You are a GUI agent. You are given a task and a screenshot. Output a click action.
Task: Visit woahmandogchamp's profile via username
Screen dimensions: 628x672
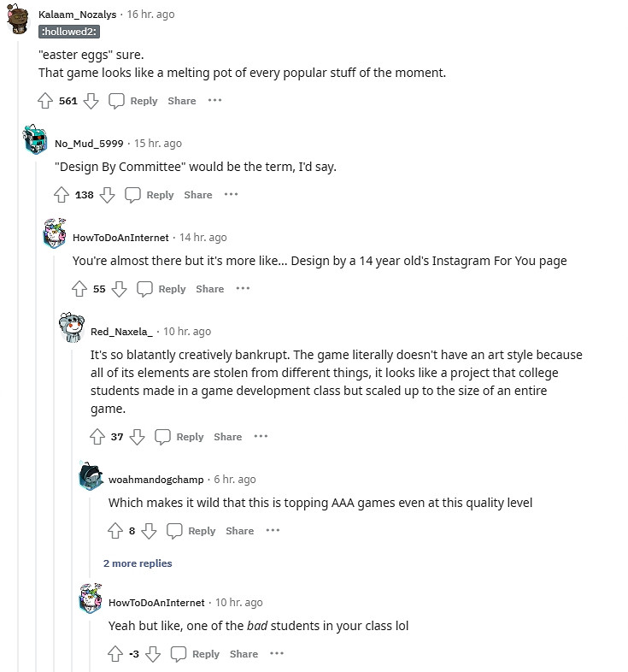tap(156, 480)
